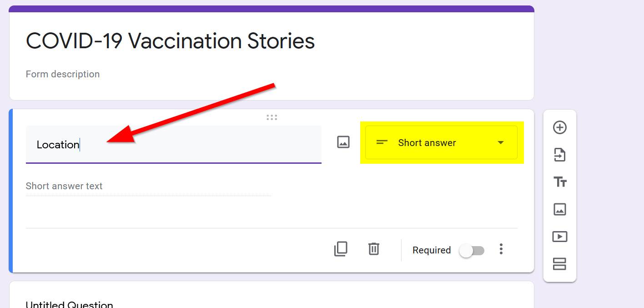
Task: Click the dropdown arrow next to Short answer
Action: (x=500, y=143)
